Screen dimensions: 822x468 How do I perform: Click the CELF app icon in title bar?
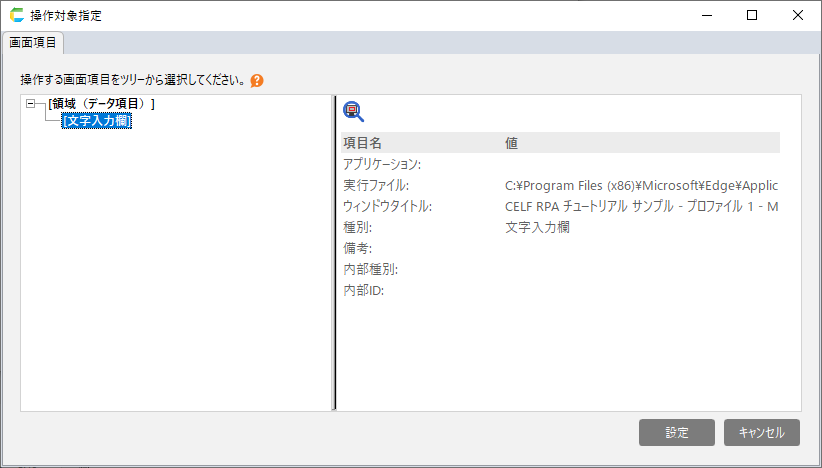pyautogui.click(x=16, y=16)
